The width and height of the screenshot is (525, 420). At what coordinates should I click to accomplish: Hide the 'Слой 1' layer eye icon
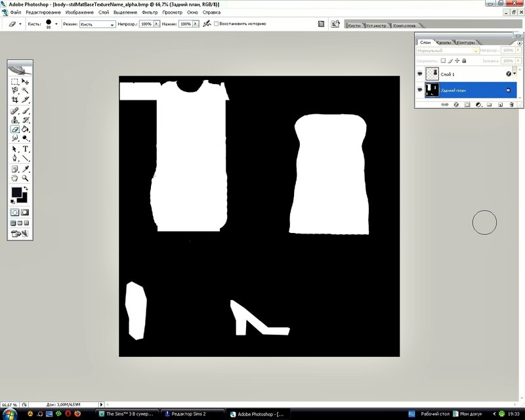[420, 74]
